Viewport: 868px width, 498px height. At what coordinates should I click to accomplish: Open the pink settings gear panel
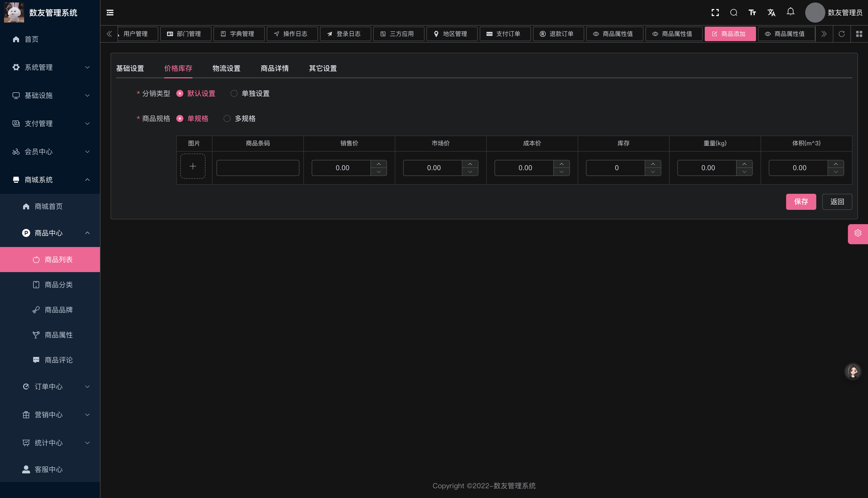pos(858,234)
